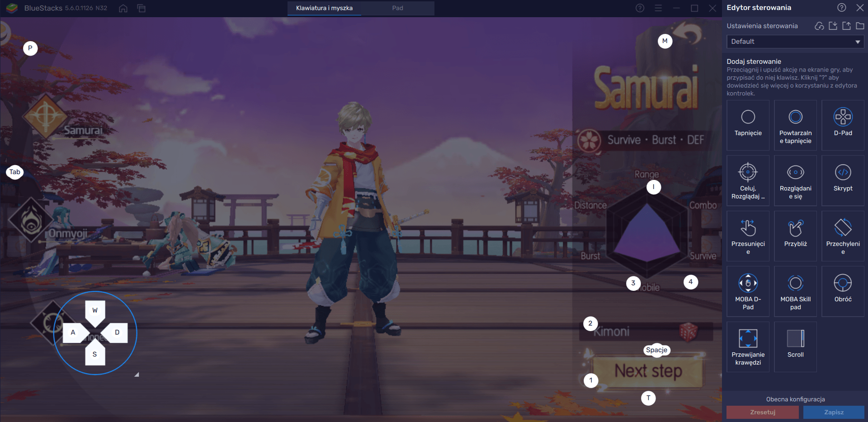Select the Przewijanie krawędzi control
The image size is (868, 422).
748,347
